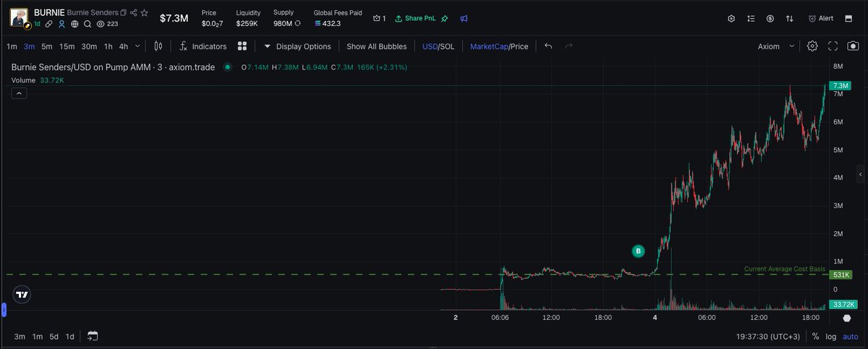Screen dimensions: 868x349
Task: Click the green pin icon
Action: [444, 18]
